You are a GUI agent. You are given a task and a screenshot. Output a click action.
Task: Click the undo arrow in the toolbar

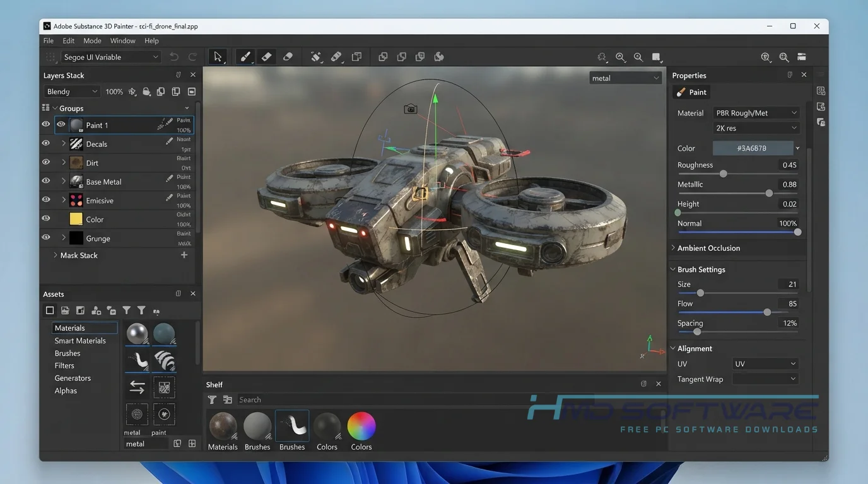pos(174,57)
